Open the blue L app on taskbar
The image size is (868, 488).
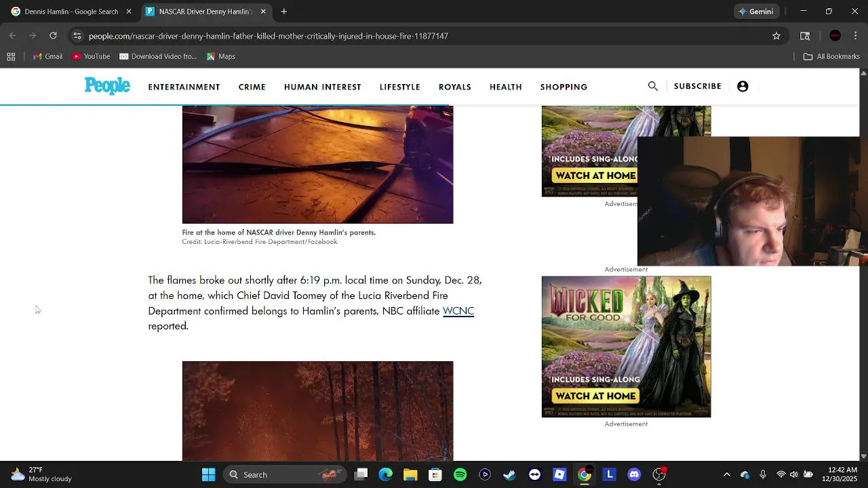[609, 474]
